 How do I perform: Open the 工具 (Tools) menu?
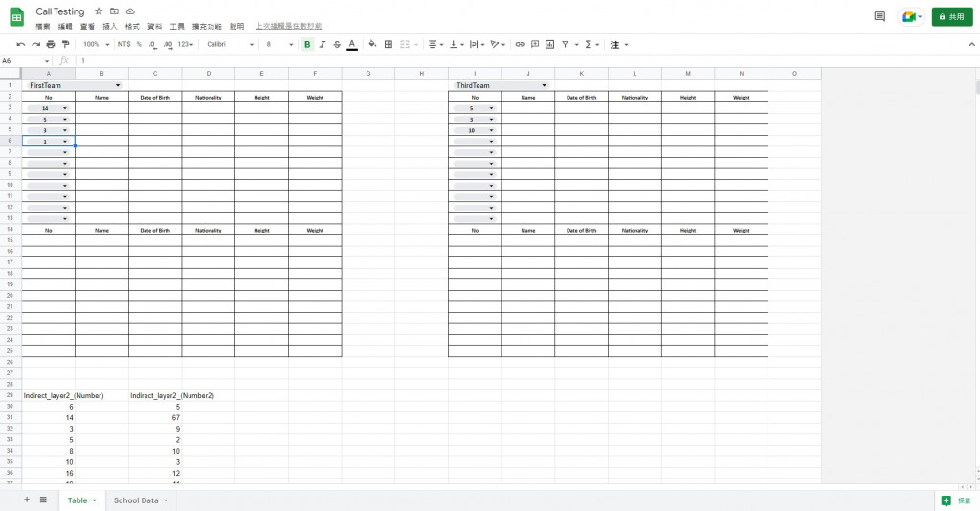tap(177, 26)
